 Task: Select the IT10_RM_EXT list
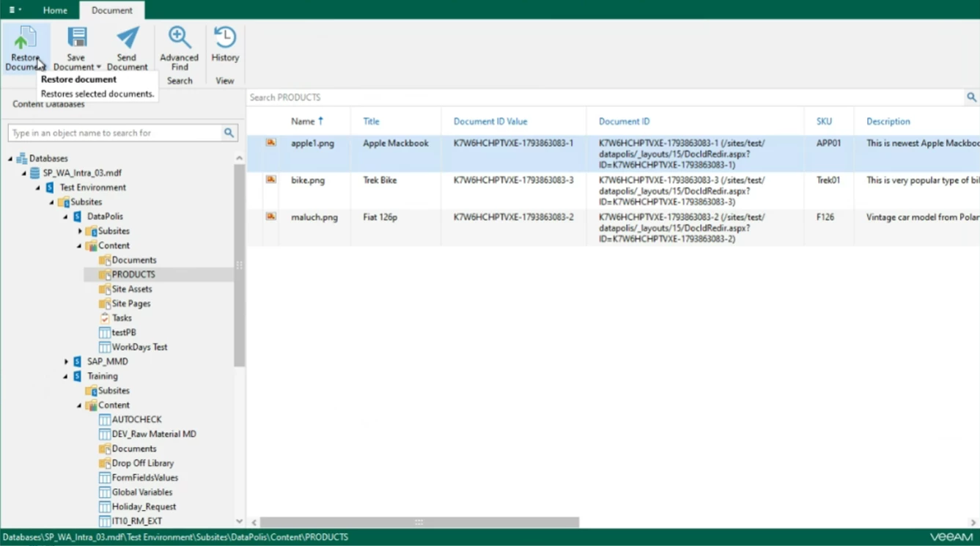coord(137,521)
